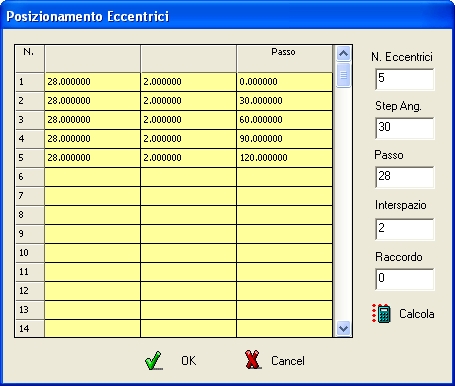
Task: Select row header number 6
Action: tap(30, 177)
